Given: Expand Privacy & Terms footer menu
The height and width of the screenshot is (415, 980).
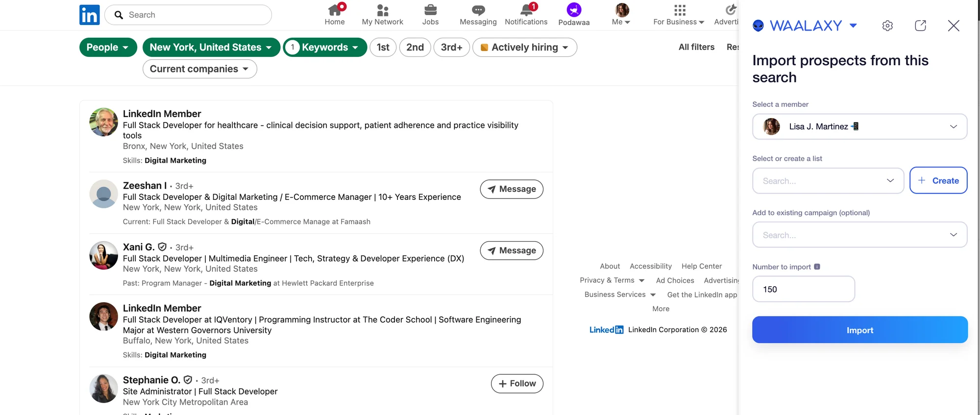Looking at the screenshot, I should (x=612, y=280).
